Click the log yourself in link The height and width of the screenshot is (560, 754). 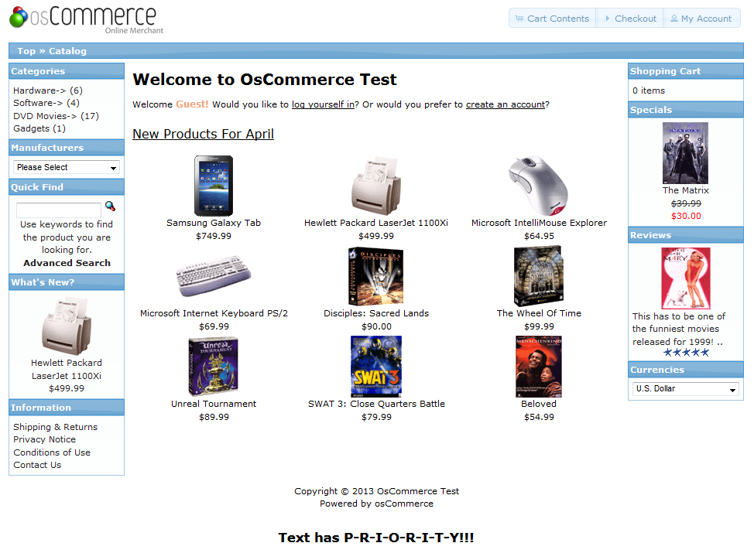[323, 104]
